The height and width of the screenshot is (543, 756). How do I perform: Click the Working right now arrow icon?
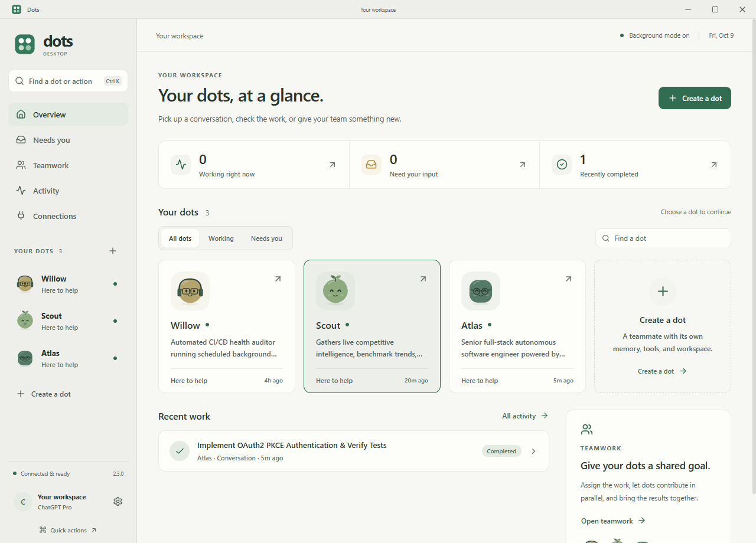[x=333, y=165]
